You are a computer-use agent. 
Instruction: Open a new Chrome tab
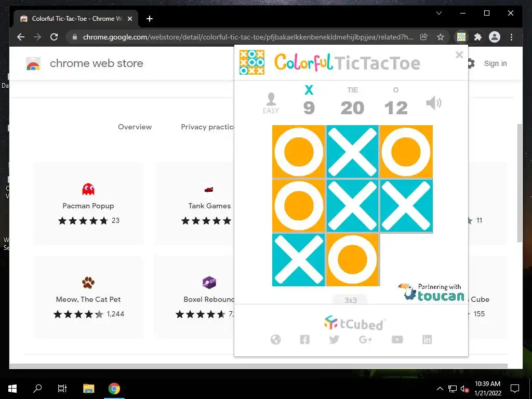(150, 19)
